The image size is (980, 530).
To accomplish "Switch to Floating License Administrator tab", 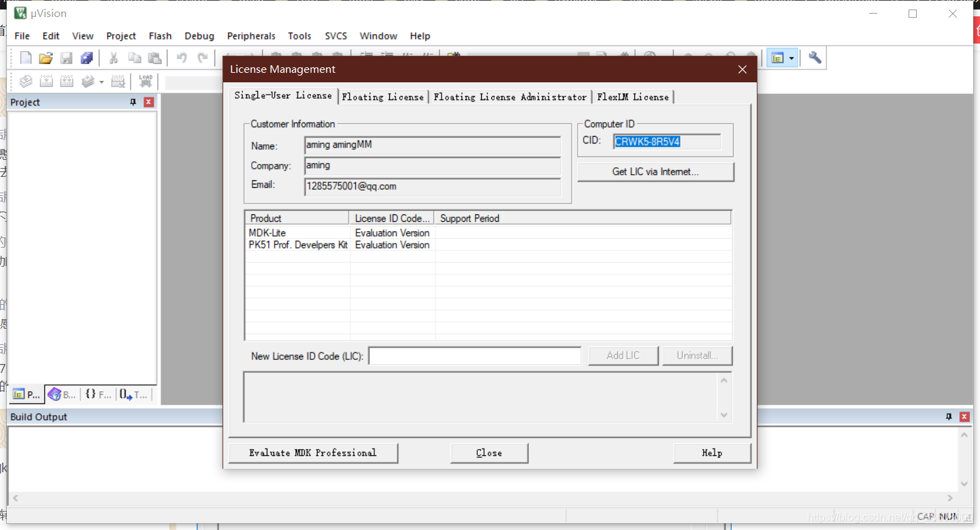I will click(510, 97).
